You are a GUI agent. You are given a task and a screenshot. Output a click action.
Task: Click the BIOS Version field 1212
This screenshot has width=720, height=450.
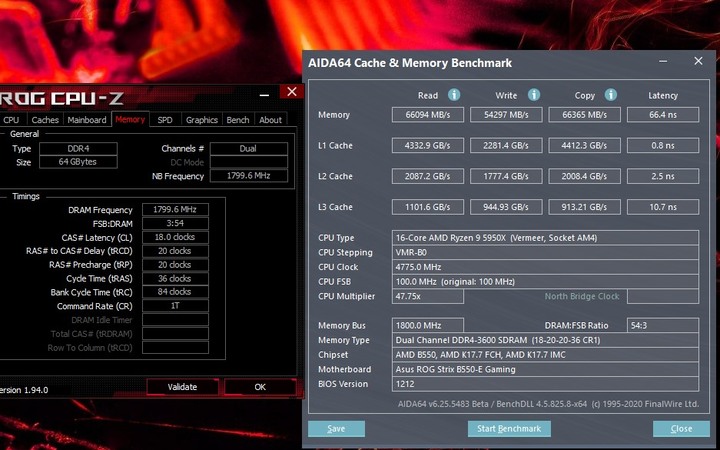(x=546, y=384)
